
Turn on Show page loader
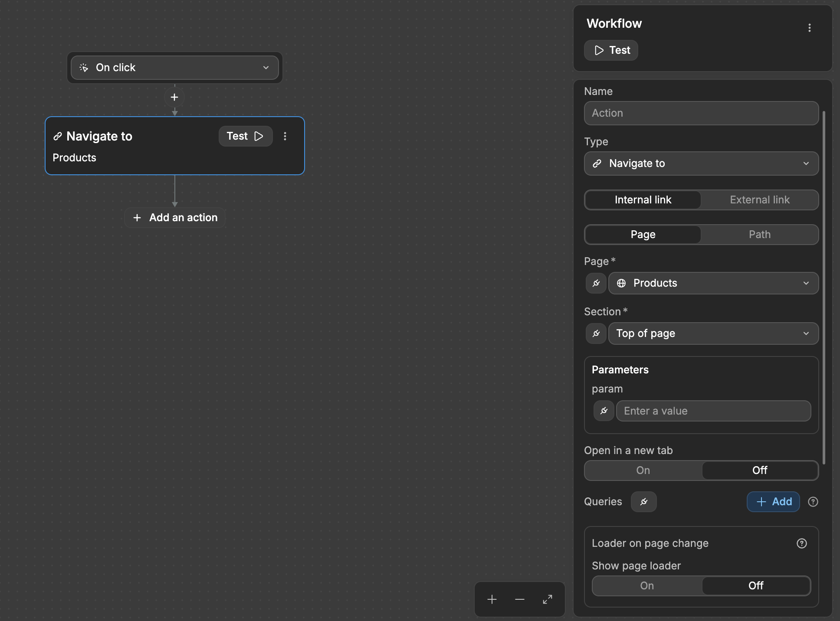click(646, 585)
